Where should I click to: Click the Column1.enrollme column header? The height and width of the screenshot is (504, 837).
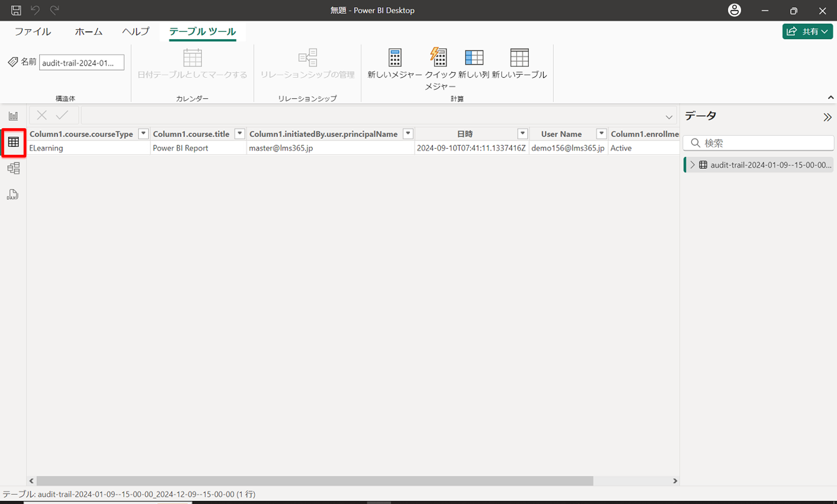(644, 134)
